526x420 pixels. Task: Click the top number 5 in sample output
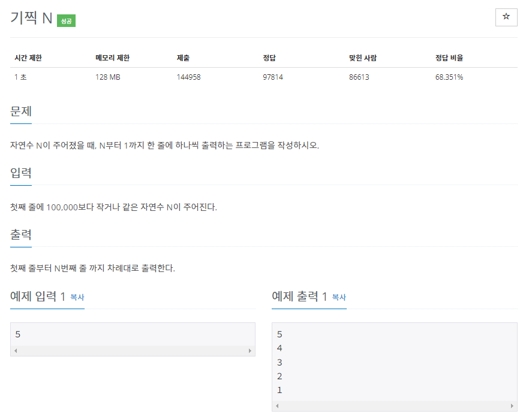pyautogui.click(x=279, y=334)
